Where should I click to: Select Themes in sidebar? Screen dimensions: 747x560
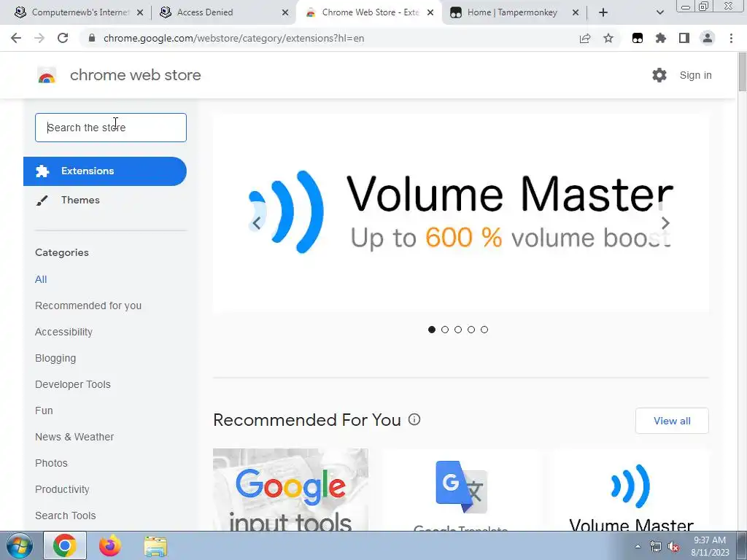[x=80, y=200]
